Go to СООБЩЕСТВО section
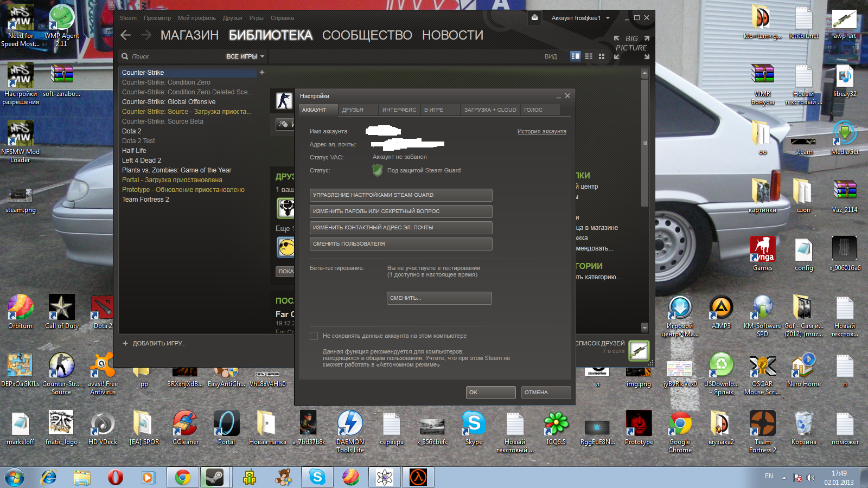 pos(367,35)
